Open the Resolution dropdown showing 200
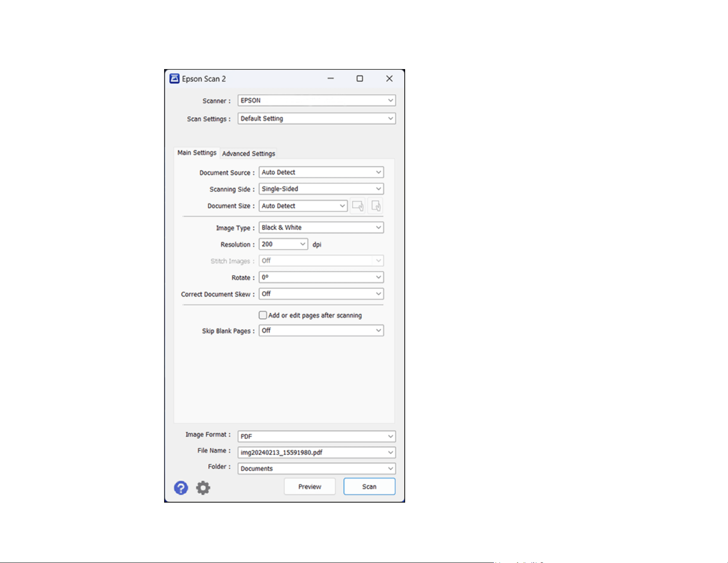This screenshot has height=563, width=728. 283,244
